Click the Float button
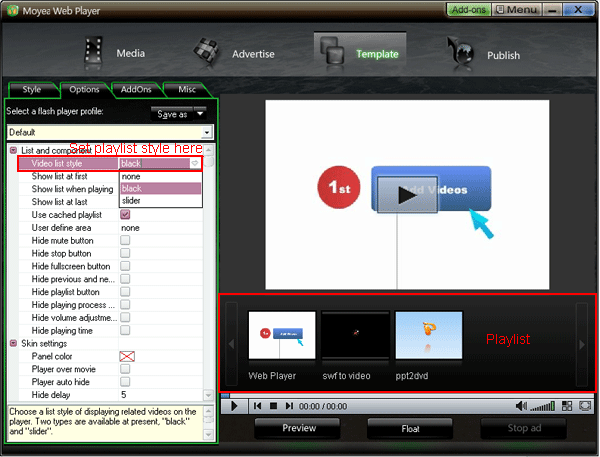The height and width of the screenshot is (457, 600). point(410,429)
